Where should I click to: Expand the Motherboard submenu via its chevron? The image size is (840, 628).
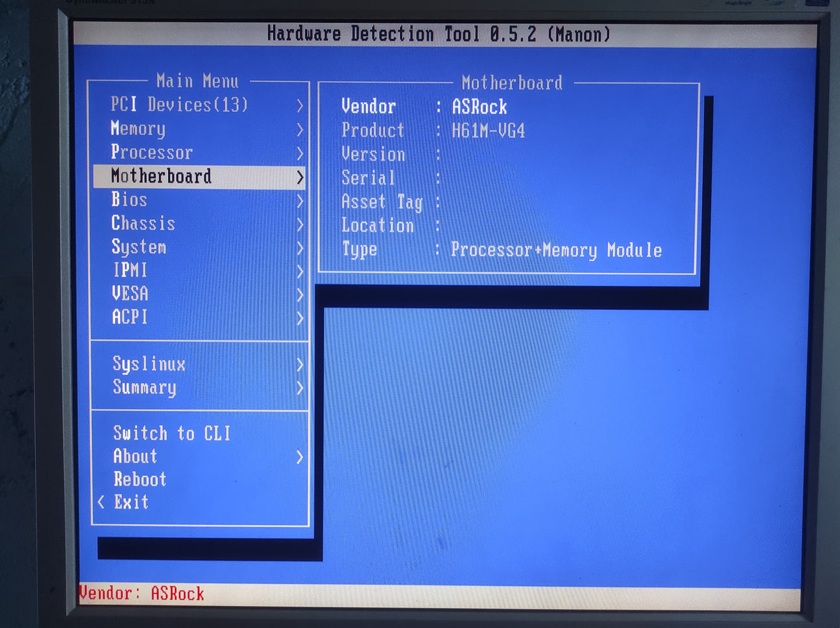[301, 177]
